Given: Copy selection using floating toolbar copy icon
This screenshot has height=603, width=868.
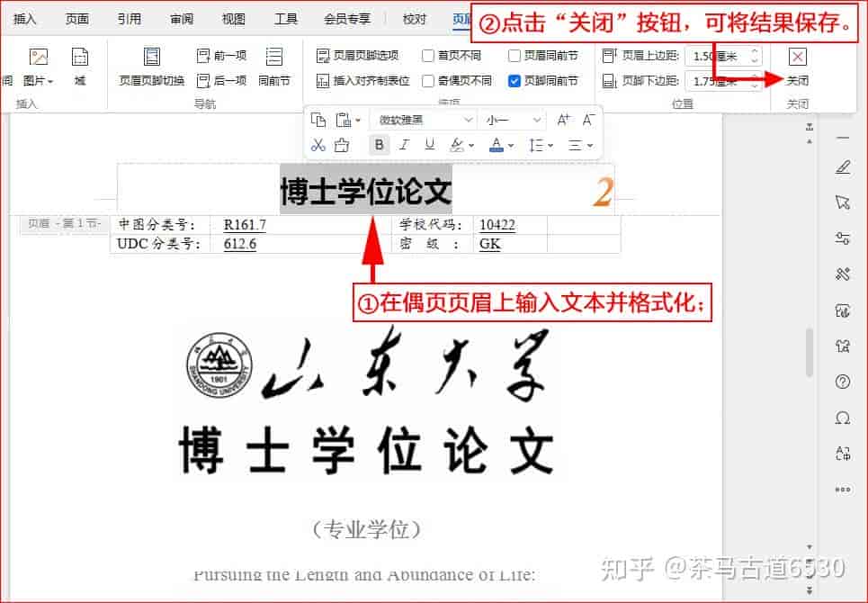Looking at the screenshot, I should 318,120.
